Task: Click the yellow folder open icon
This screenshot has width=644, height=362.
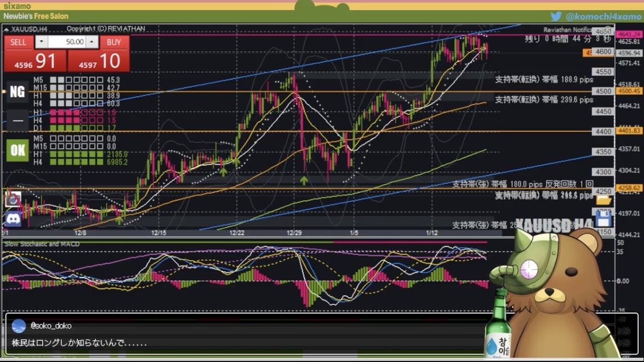Action: [x=604, y=200]
